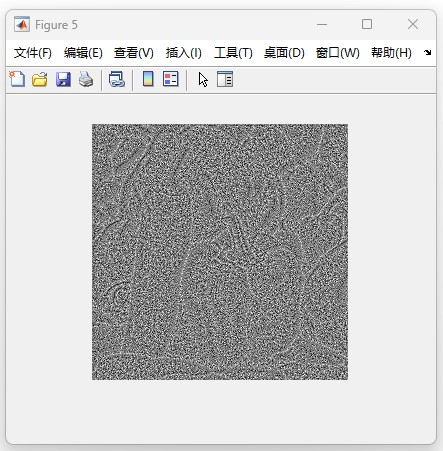Screen dimensions: 443x451
Task: Open the 窗口(W) menu
Action: pos(338,53)
